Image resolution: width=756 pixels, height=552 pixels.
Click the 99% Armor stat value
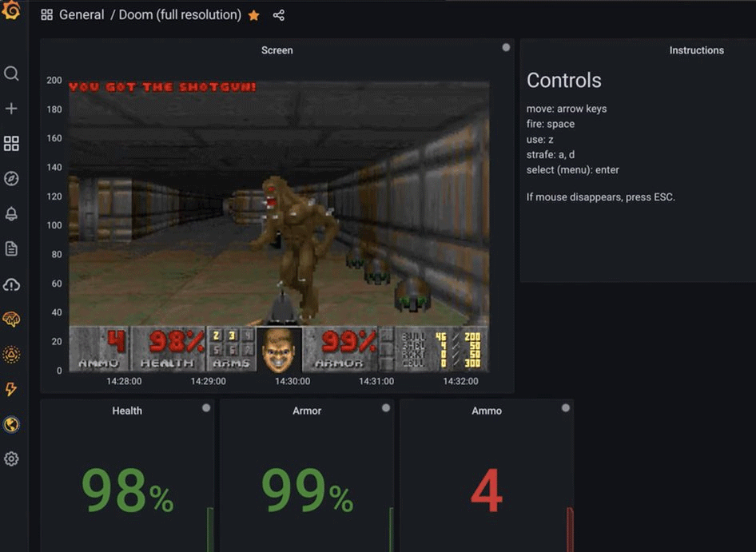308,490
